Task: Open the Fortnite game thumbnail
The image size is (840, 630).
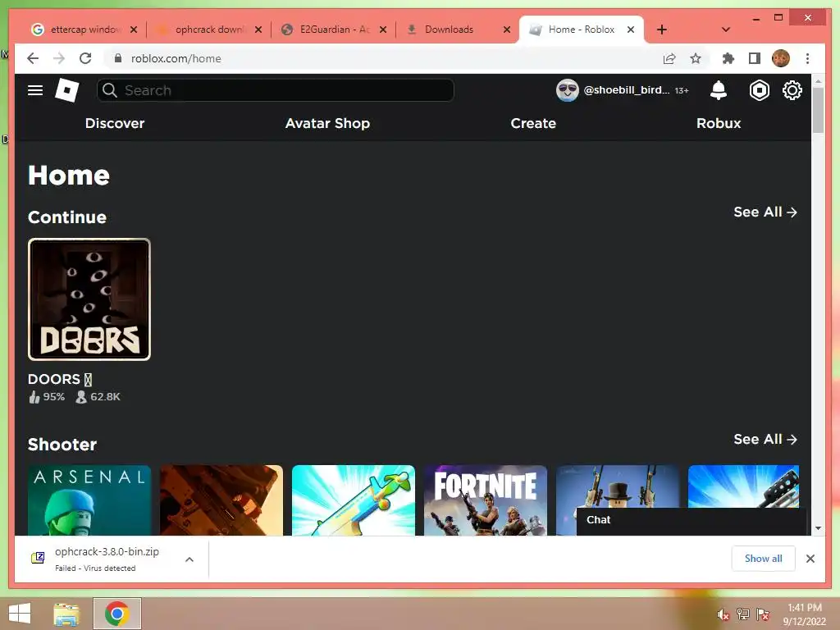Action: (486, 500)
